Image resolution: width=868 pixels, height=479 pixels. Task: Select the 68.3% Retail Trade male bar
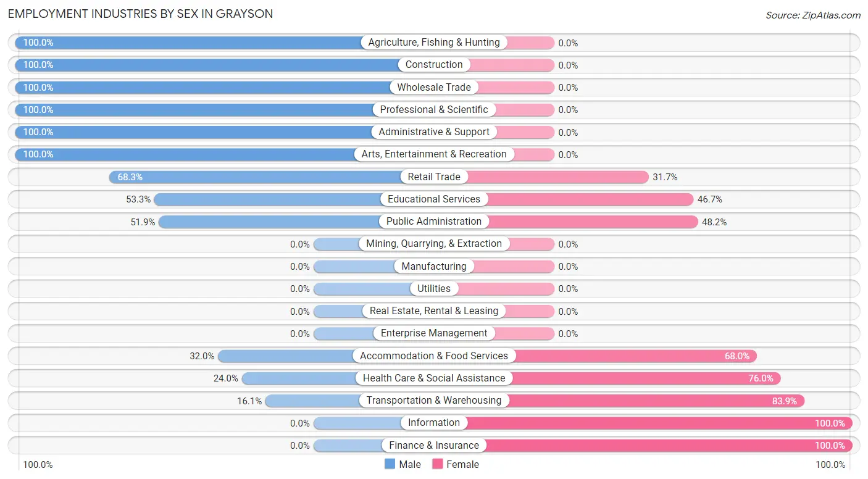click(x=272, y=177)
